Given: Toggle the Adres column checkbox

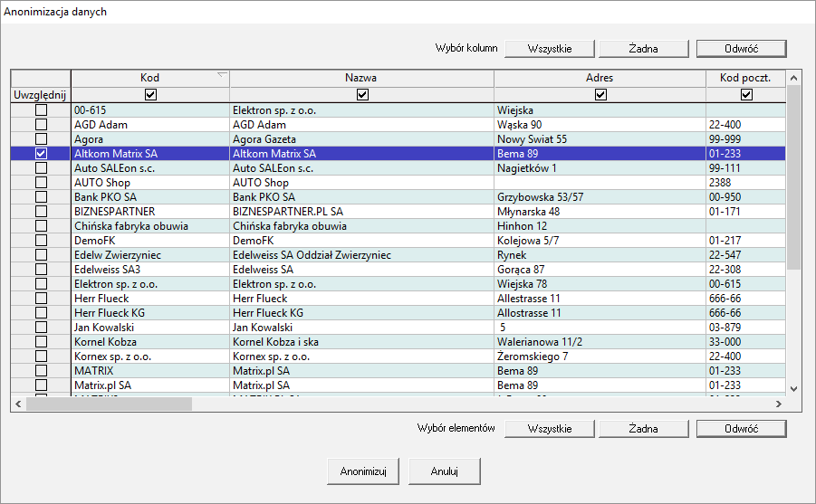Looking at the screenshot, I should (600, 94).
